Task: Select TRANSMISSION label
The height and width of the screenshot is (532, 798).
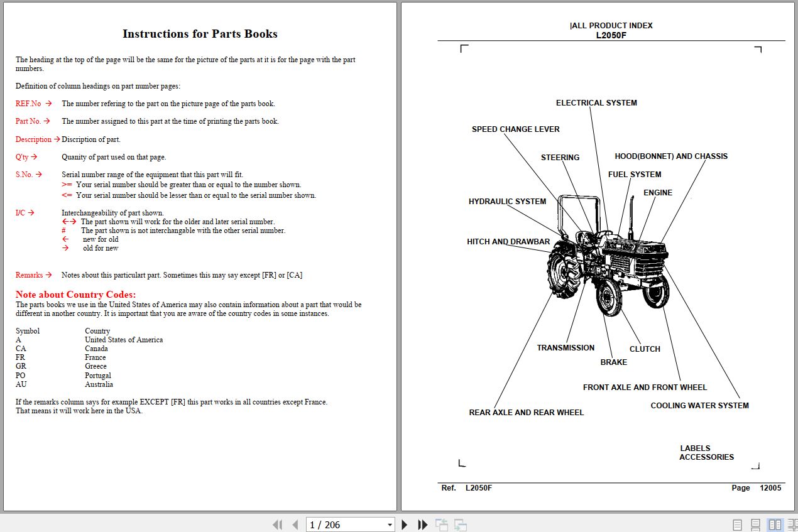Action: 566,348
